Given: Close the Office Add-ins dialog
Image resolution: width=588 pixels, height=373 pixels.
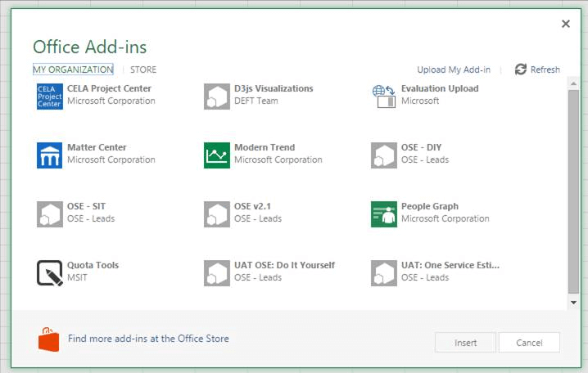Looking at the screenshot, I should coord(566,25).
